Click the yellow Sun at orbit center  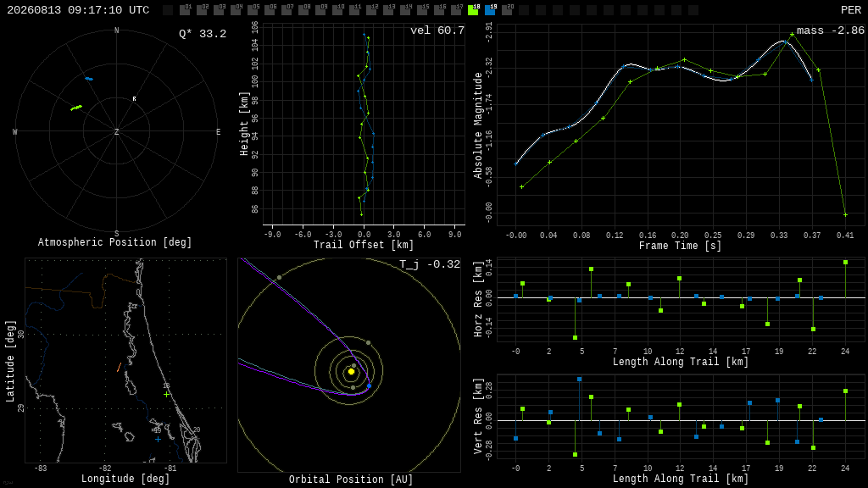point(351,372)
